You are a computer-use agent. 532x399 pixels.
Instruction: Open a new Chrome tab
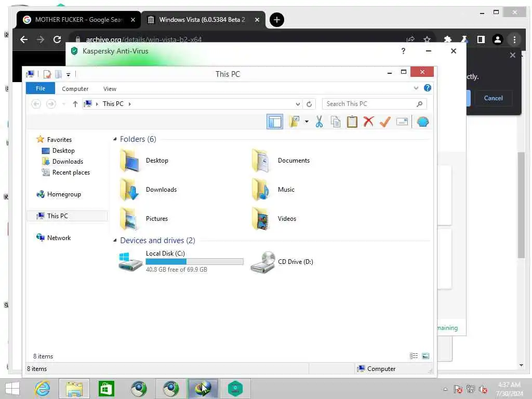coord(277,20)
